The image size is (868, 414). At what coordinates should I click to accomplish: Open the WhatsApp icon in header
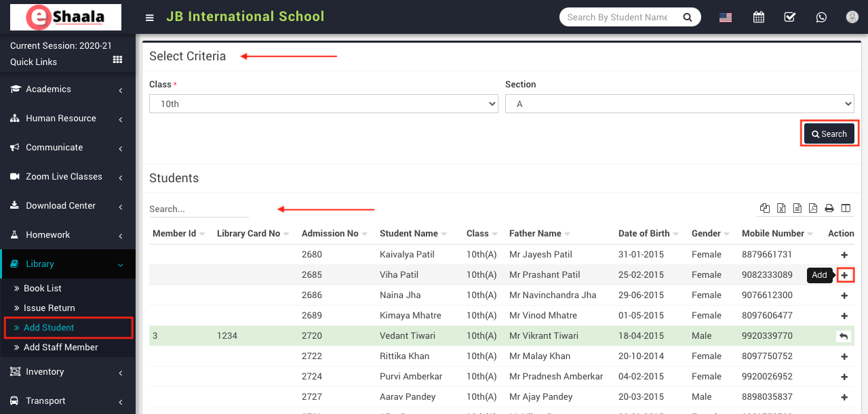point(821,18)
